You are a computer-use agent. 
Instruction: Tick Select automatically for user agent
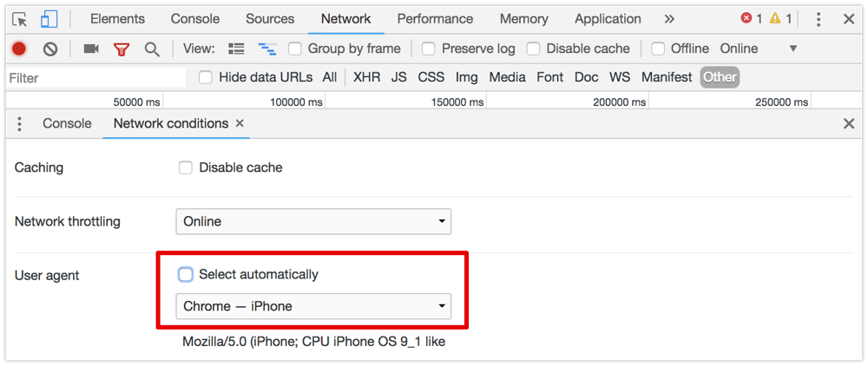pos(186,274)
